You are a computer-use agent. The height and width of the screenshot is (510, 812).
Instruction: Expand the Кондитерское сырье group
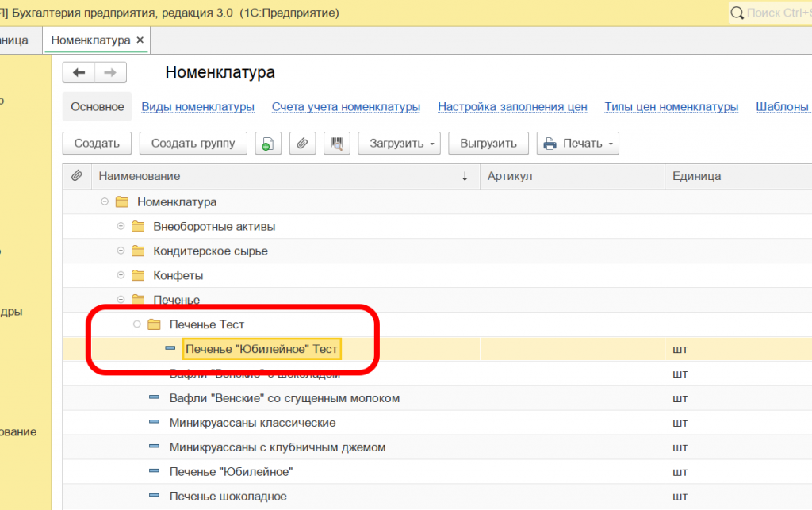tap(121, 251)
